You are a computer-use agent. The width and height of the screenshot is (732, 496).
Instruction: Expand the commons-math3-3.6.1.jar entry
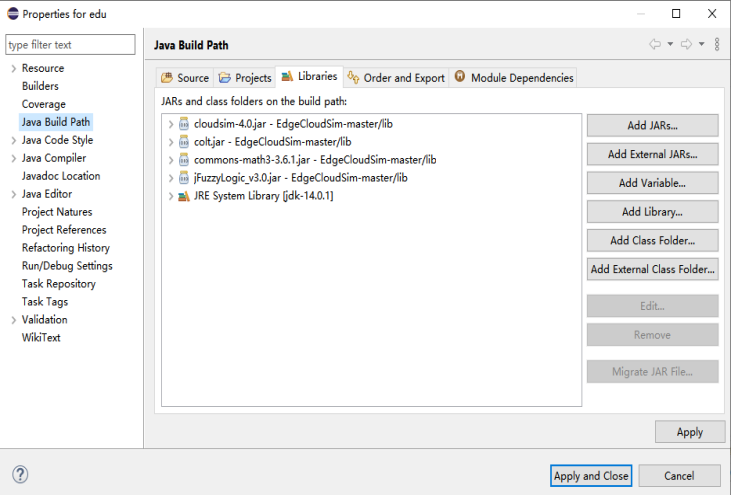pos(171,160)
